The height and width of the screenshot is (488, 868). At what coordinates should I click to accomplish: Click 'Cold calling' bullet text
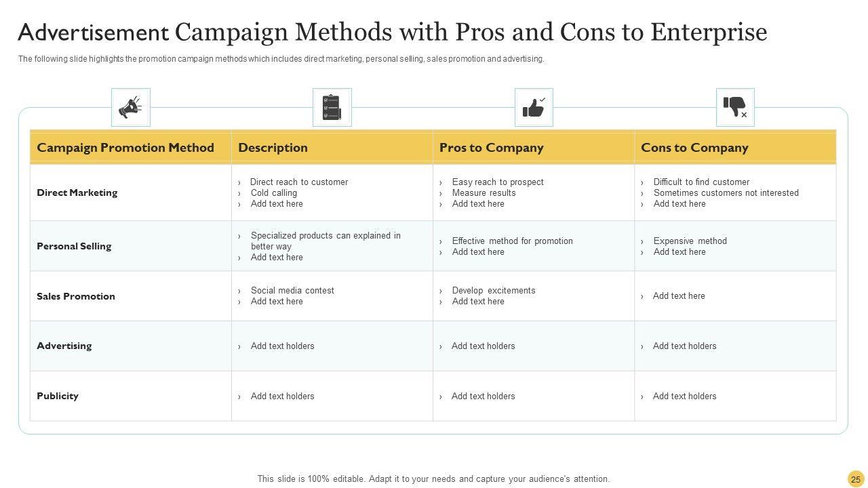274,193
